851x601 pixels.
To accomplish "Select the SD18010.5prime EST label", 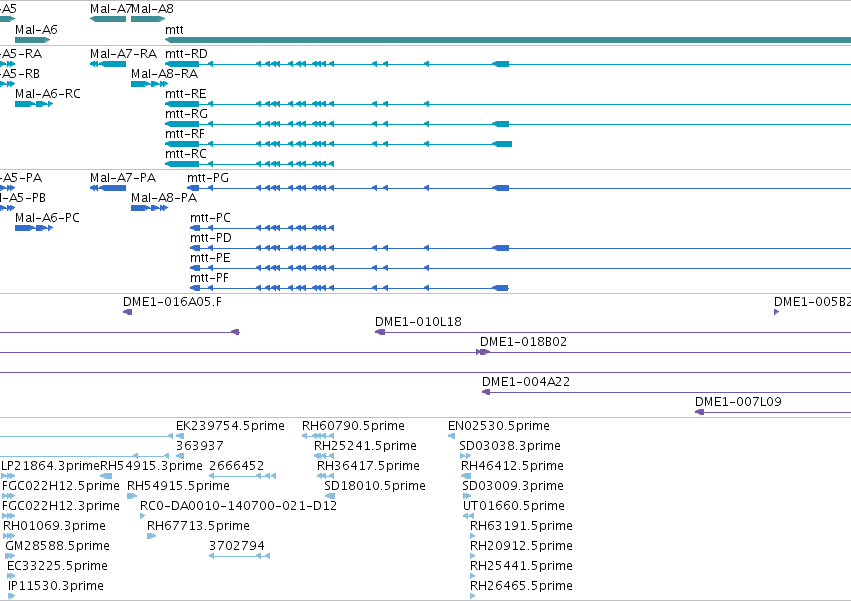I will 374,486.
